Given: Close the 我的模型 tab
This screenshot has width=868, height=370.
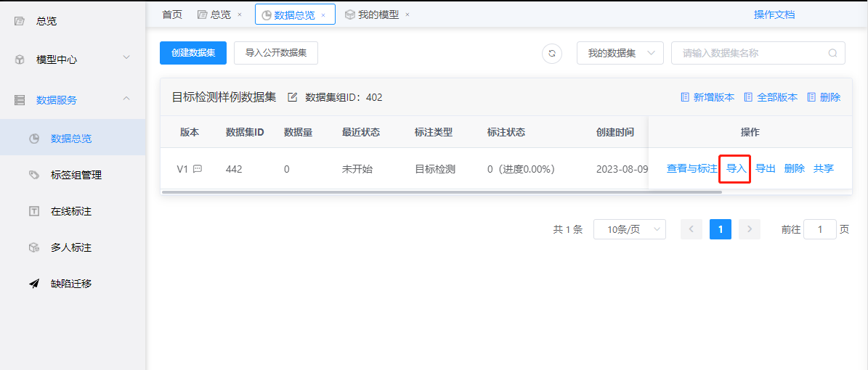Looking at the screenshot, I should pyautogui.click(x=407, y=15).
